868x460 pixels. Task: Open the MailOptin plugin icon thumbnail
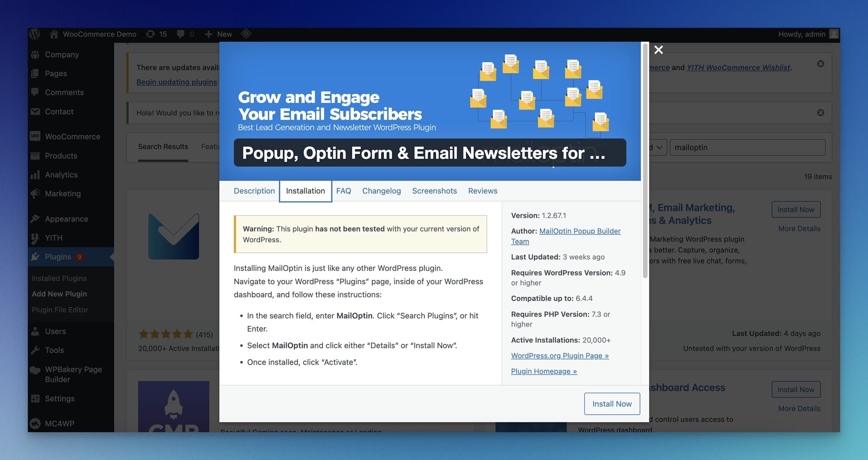click(x=174, y=236)
